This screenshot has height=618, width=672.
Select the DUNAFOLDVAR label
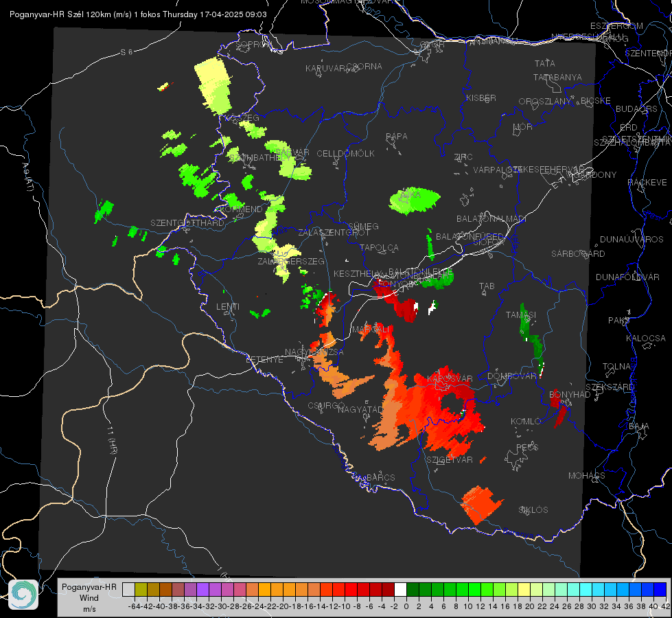tap(627, 277)
